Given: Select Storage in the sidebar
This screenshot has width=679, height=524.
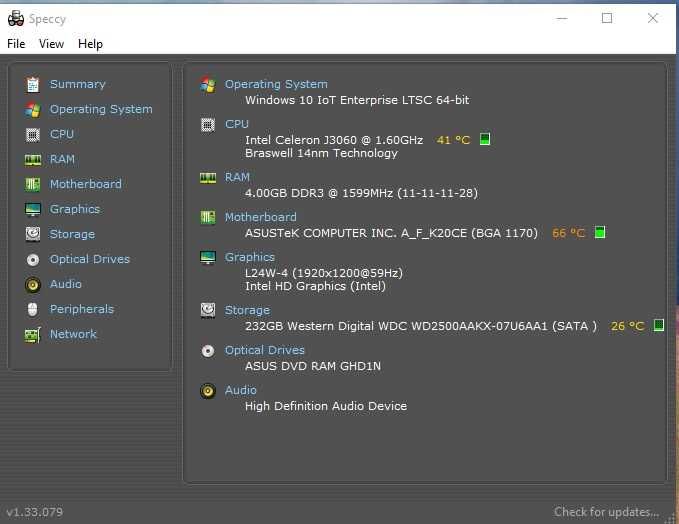Looking at the screenshot, I should [72, 234].
